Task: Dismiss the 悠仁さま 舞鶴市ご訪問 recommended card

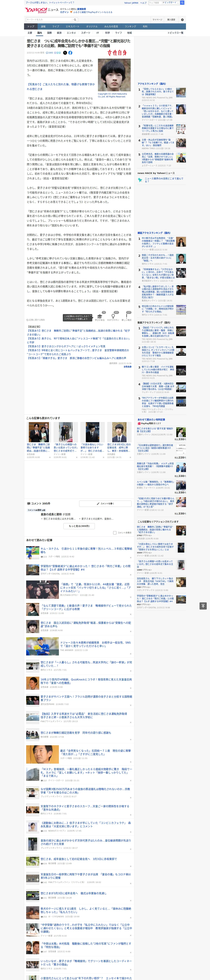Action: (x=50, y=457)
